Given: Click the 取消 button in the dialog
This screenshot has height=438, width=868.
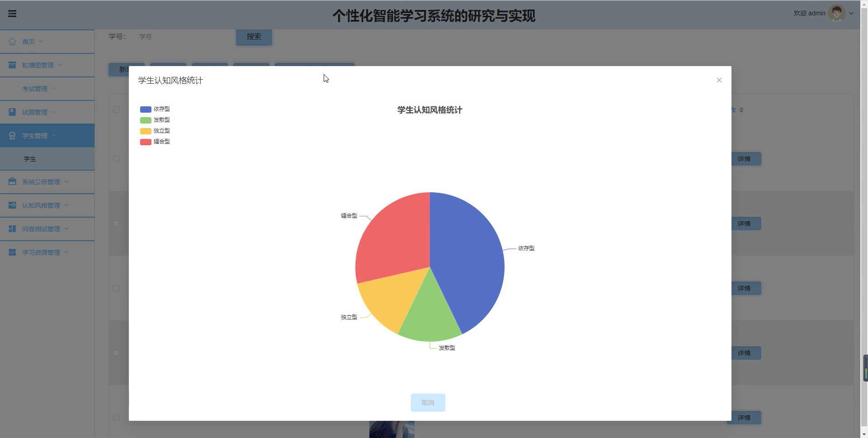Looking at the screenshot, I should (428, 402).
